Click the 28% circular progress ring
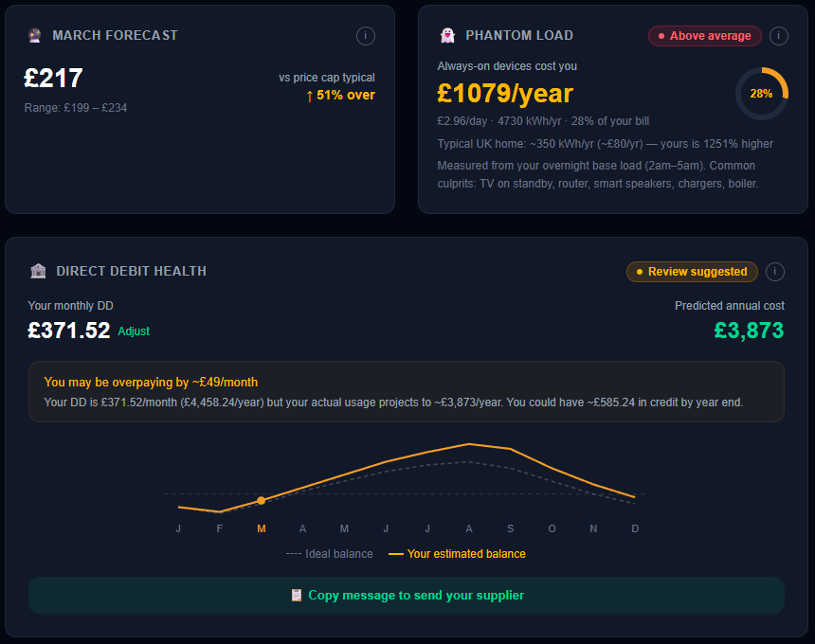Viewport: 815px width, 644px height. point(761,94)
